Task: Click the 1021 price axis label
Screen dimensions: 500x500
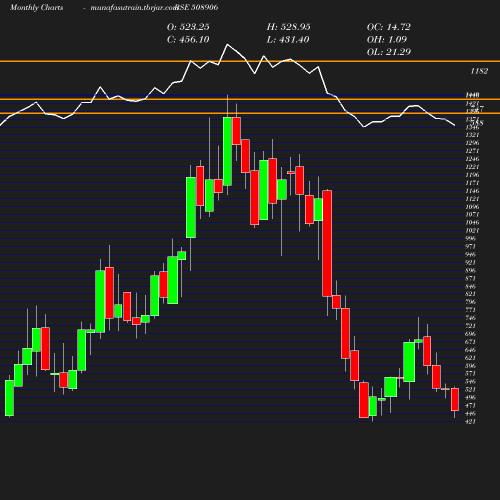Action: coord(472,231)
